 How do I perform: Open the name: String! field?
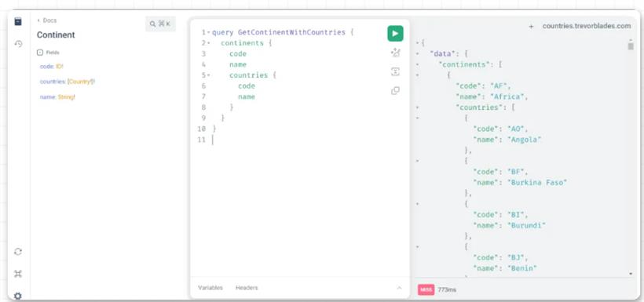pos(57,97)
